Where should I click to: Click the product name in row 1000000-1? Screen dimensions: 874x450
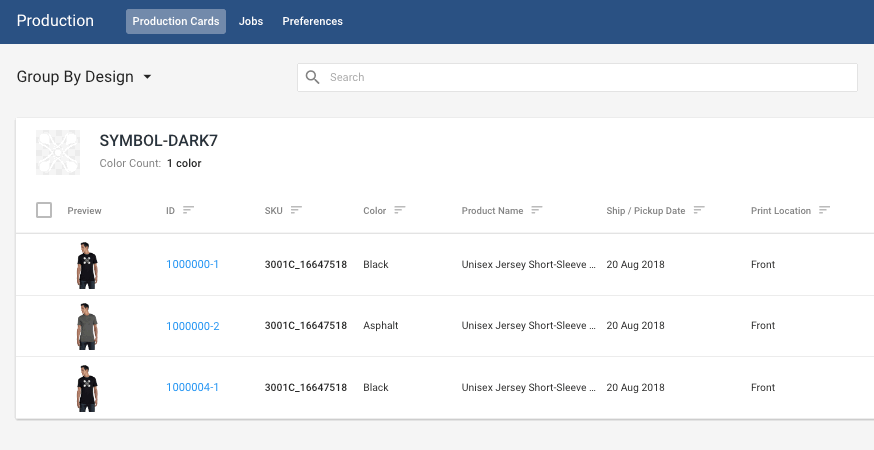pyautogui.click(x=528, y=264)
